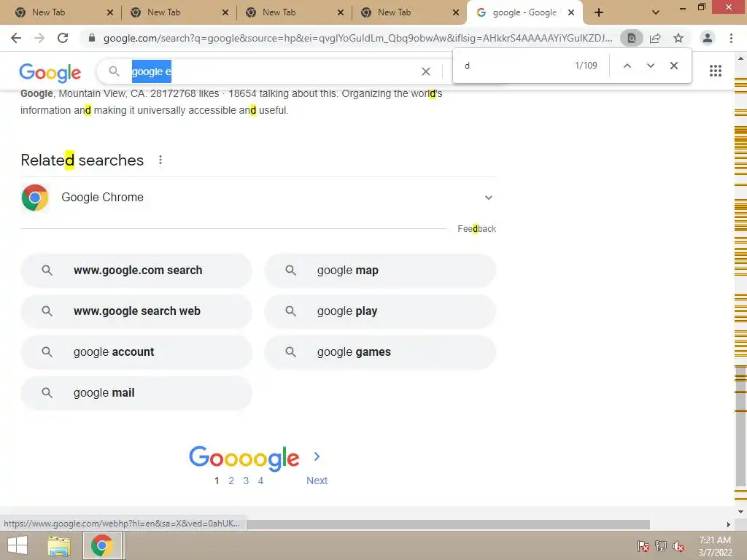Search for google play

(x=380, y=311)
